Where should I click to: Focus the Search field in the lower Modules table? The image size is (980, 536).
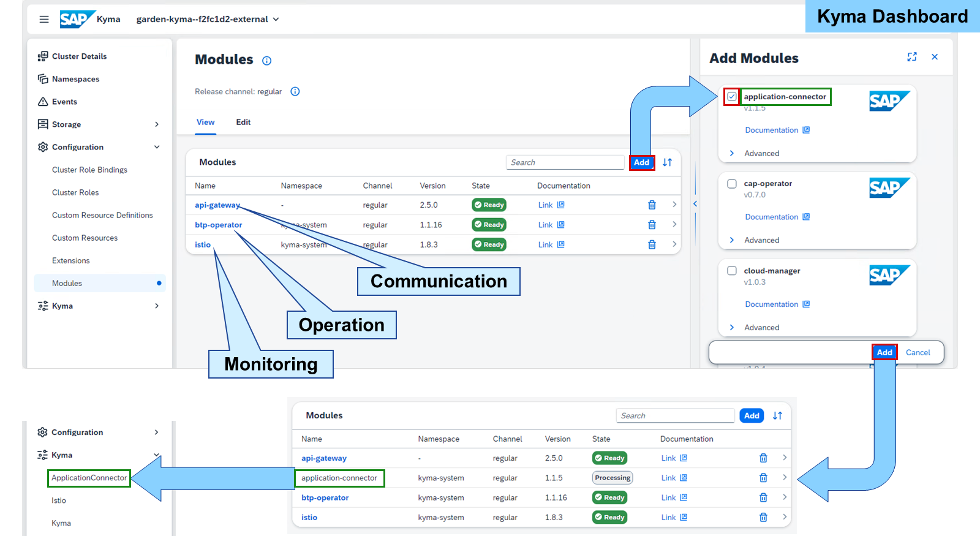(675, 415)
